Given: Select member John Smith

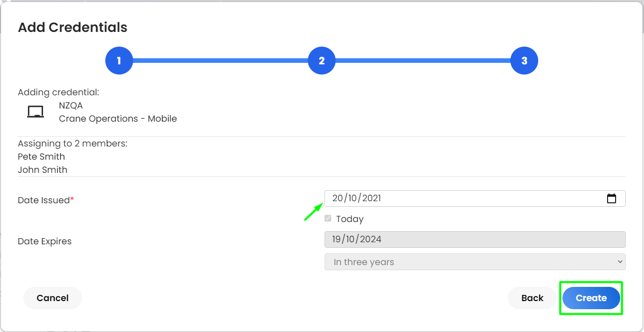Looking at the screenshot, I should [43, 170].
